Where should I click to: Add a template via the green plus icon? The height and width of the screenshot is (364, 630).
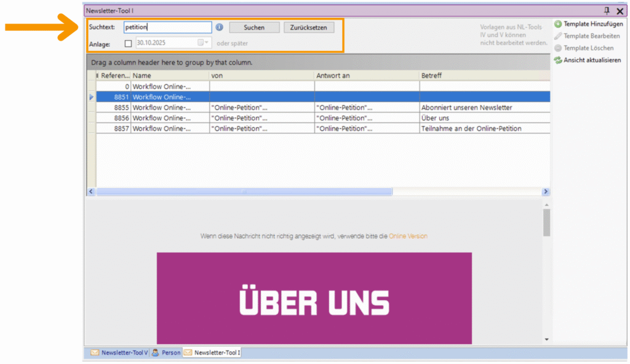pos(558,24)
